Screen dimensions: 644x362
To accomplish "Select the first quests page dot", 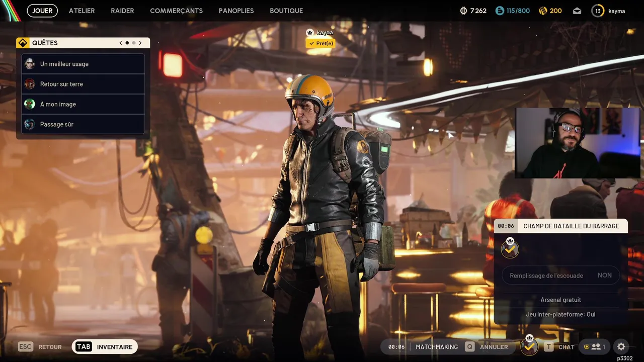I will coord(127,43).
